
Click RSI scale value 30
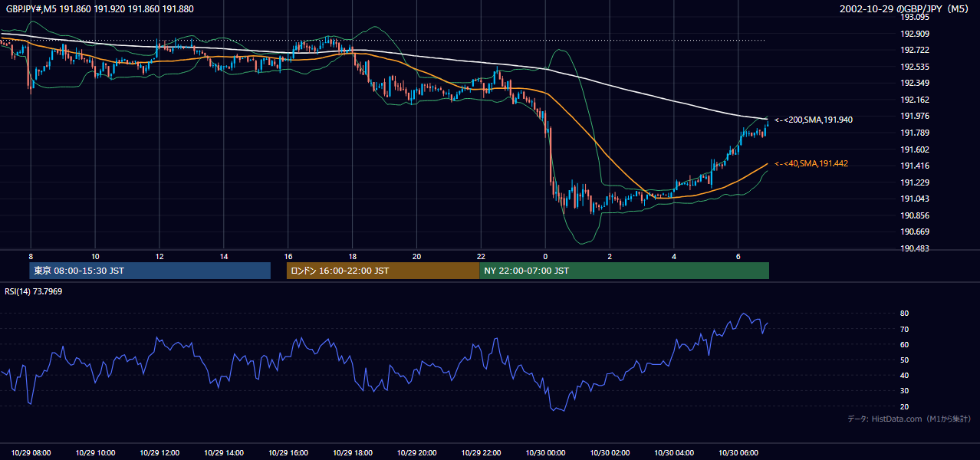[905, 391]
